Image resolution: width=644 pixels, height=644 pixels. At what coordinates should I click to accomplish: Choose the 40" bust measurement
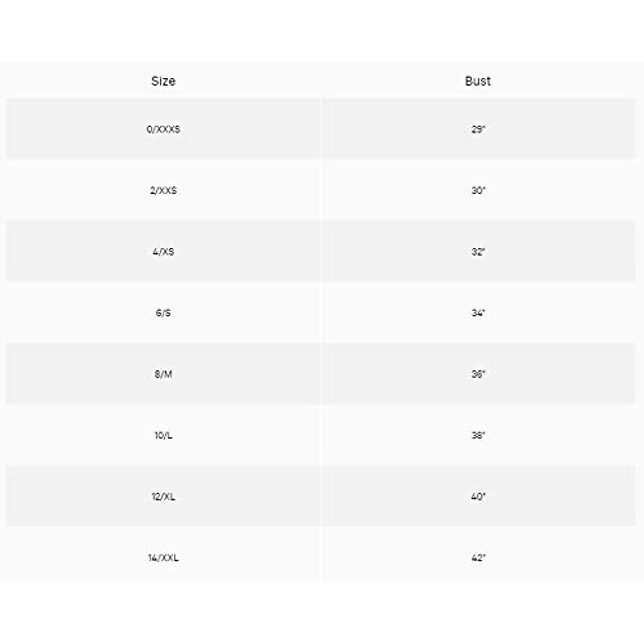478,496
